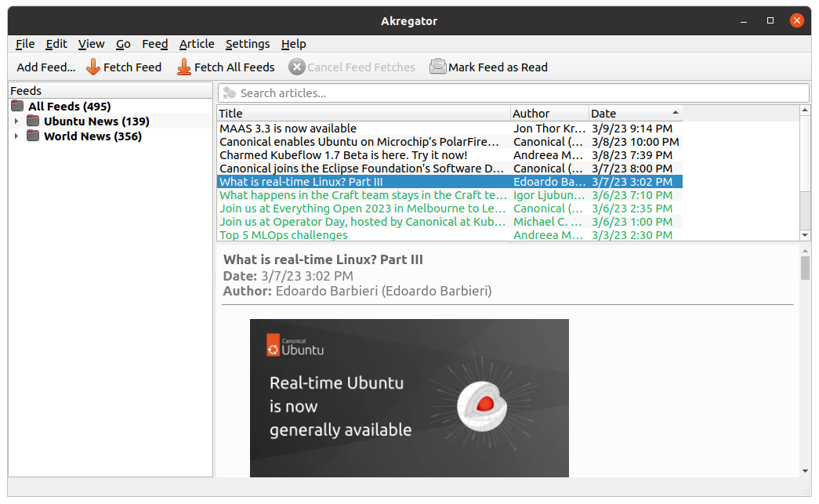The height and width of the screenshot is (504, 819).
Task: Select Join us at Everything Open 2023 article
Action: pos(363,208)
